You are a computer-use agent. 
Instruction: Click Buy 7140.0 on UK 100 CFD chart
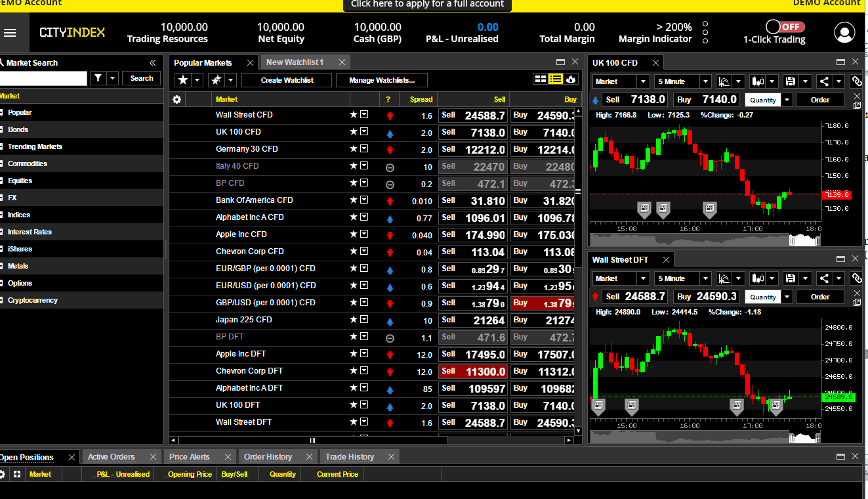point(707,100)
